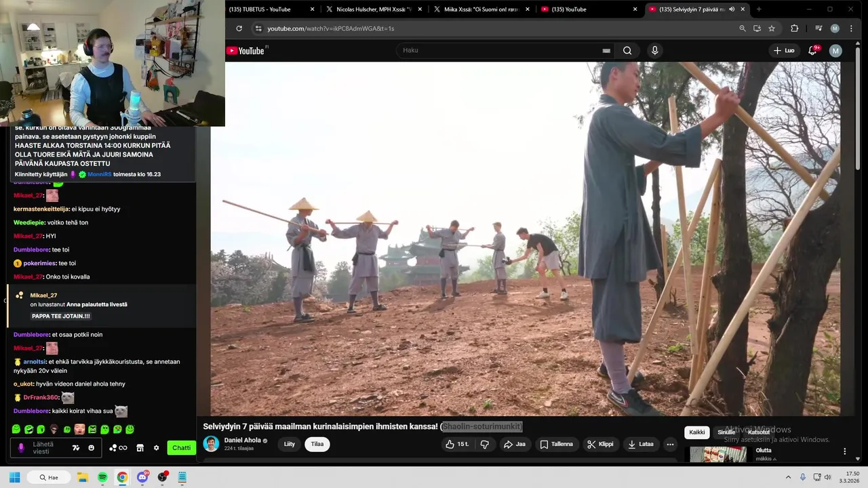Reload the YouTube page in Chrome
This screenshot has width=868, height=488.
tap(239, 28)
